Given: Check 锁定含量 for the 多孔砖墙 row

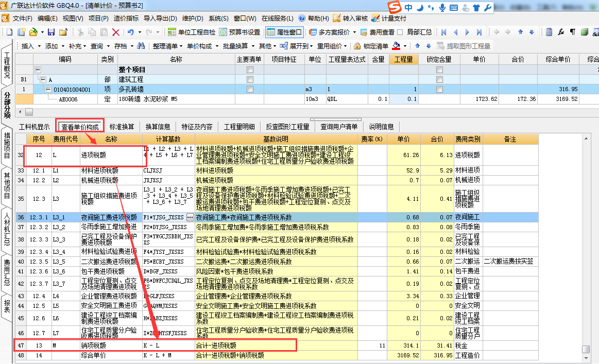Looking at the screenshot, I should (x=440, y=90).
